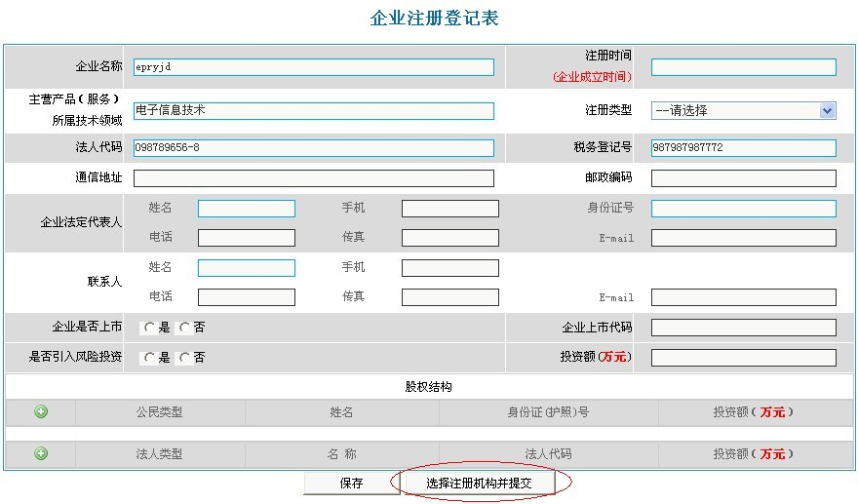
Task: Click the 身份证号 input field
Action: [x=743, y=209]
